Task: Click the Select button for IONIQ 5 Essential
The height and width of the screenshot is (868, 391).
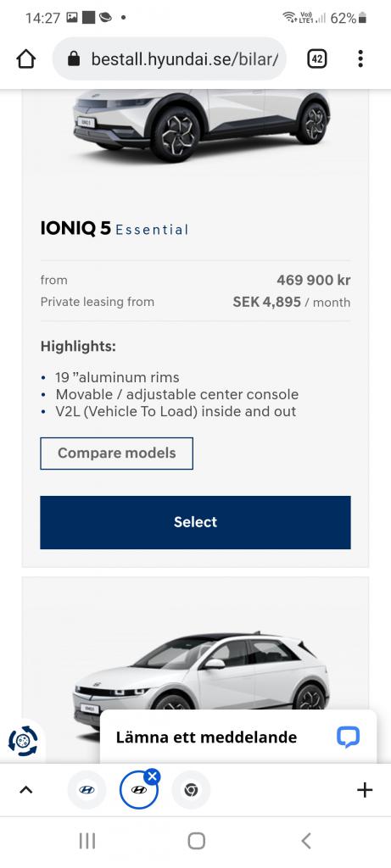Action: click(x=195, y=522)
